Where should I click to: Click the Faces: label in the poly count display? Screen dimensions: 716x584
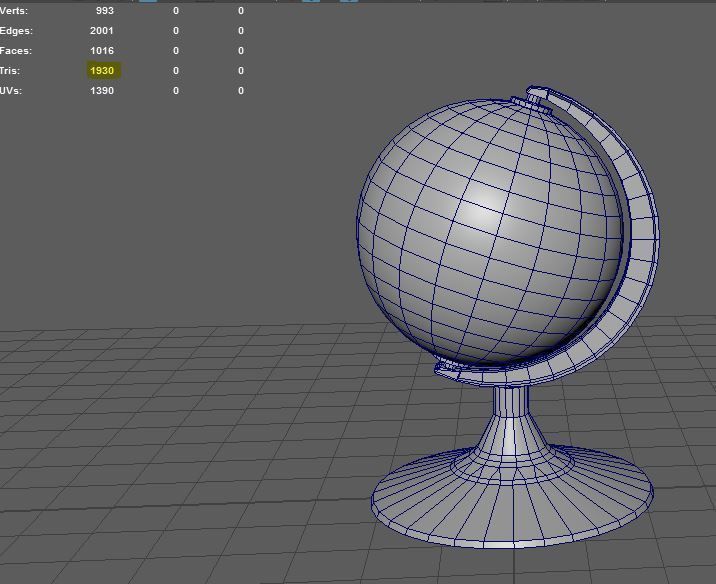click(x=16, y=51)
